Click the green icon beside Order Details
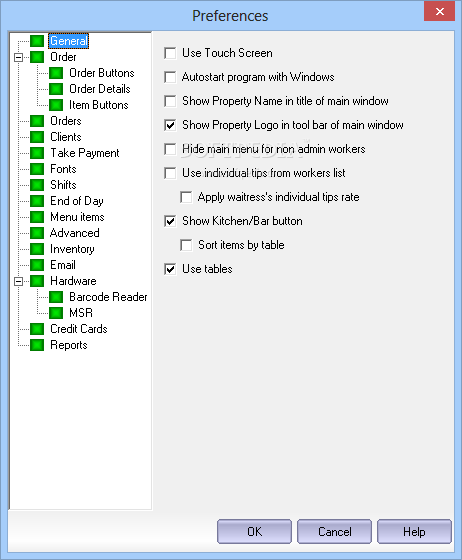 click(x=56, y=89)
